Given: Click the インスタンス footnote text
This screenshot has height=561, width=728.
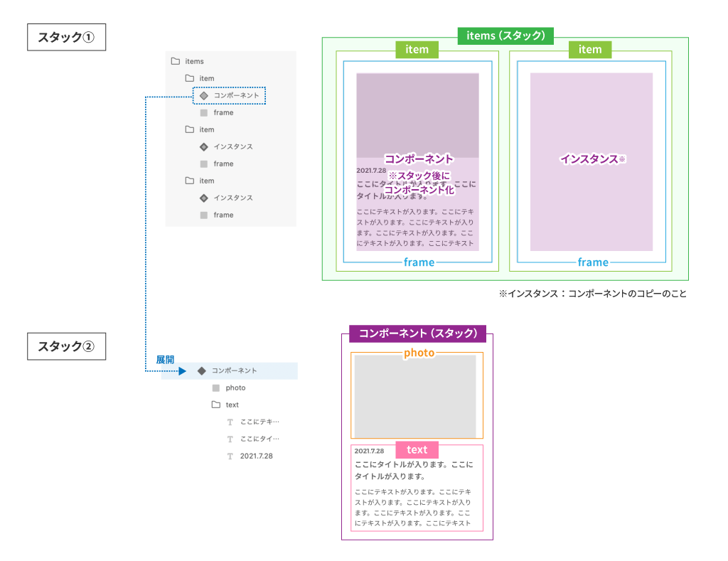Looking at the screenshot, I should click(x=592, y=294).
